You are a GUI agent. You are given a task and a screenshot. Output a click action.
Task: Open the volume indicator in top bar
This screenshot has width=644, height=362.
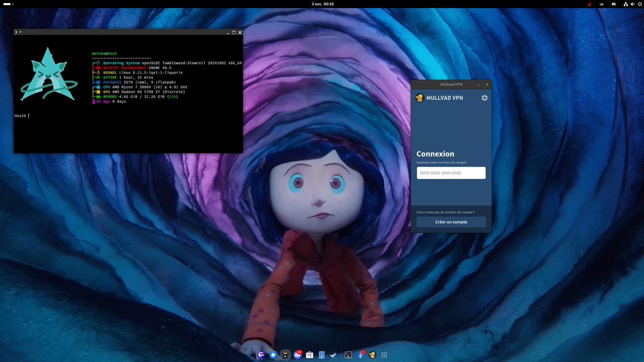coord(632,4)
